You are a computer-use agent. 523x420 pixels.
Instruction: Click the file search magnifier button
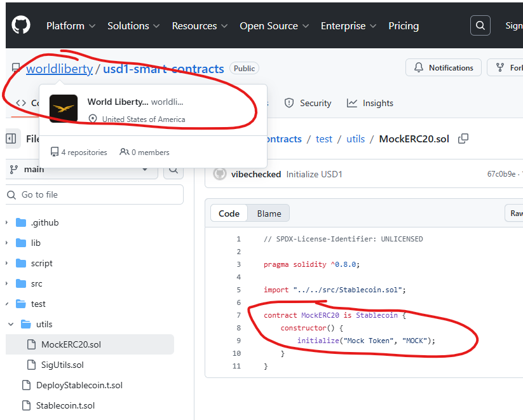[x=173, y=170]
